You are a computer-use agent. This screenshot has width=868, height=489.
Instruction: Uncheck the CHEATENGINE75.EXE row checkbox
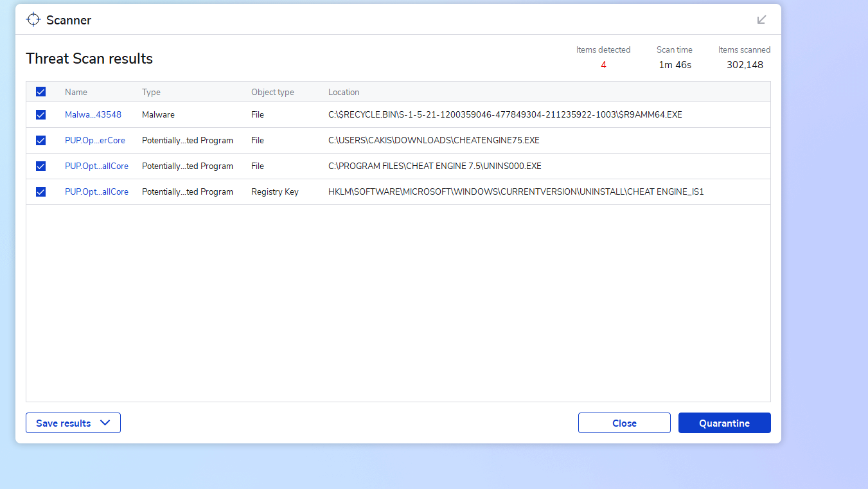click(x=40, y=140)
